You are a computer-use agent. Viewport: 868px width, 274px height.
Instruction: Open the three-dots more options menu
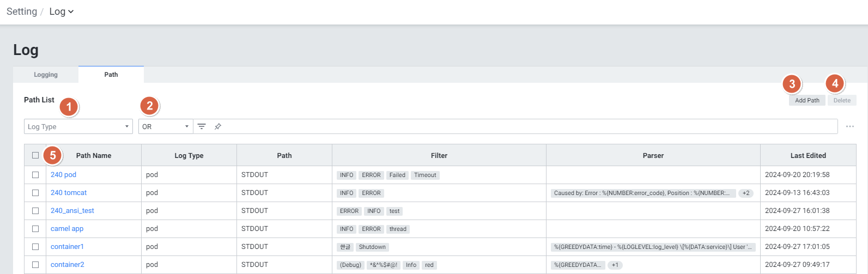pos(849,126)
